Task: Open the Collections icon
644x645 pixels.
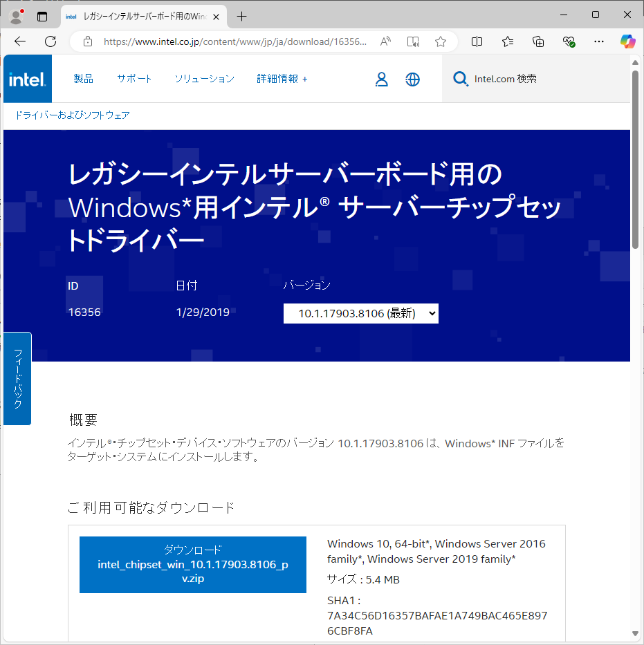Action: pyautogui.click(x=538, y=41)
